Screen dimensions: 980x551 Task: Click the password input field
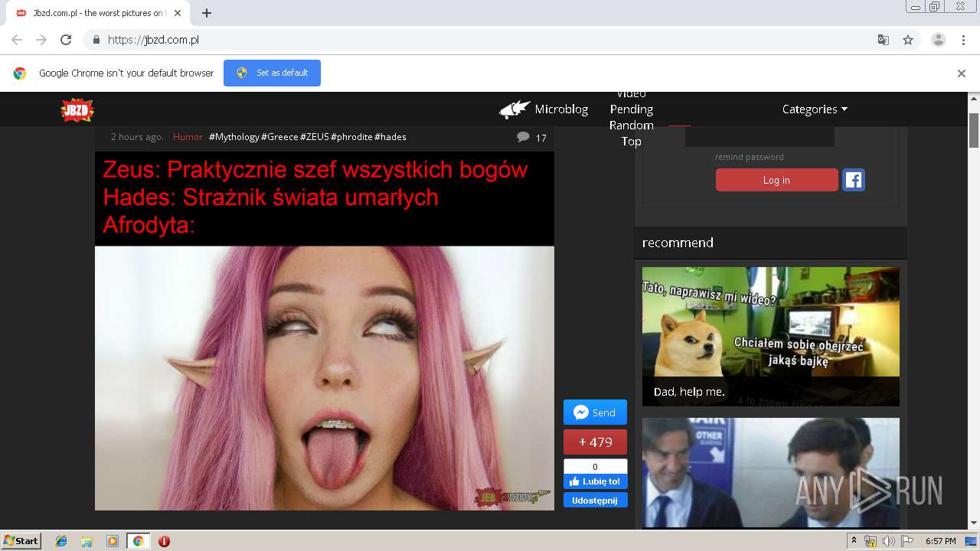tap(759, 137)
